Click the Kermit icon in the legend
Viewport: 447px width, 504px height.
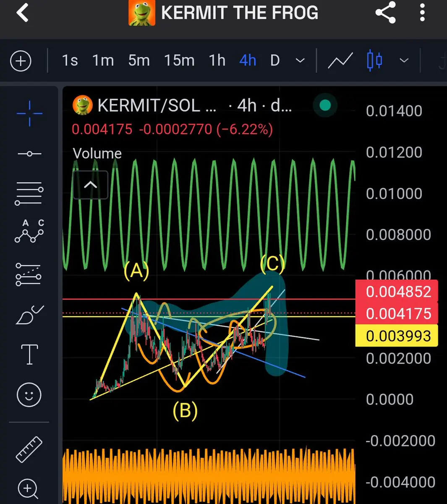[x=83, y=105]
